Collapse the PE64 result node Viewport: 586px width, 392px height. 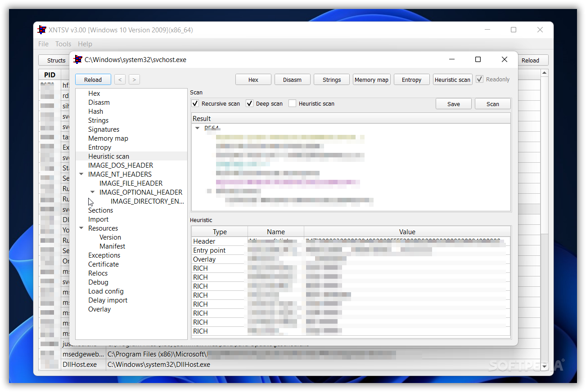click(197, 128)
